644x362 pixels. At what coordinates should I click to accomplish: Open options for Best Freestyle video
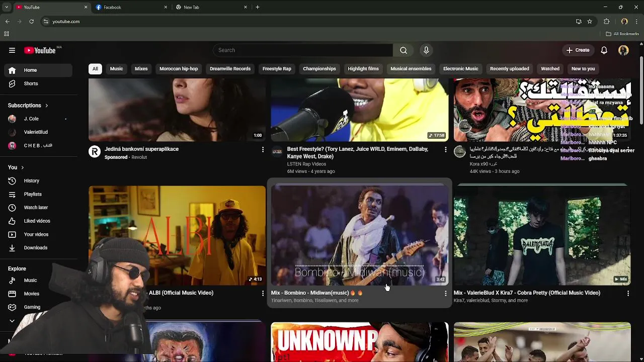pos(445,149)
